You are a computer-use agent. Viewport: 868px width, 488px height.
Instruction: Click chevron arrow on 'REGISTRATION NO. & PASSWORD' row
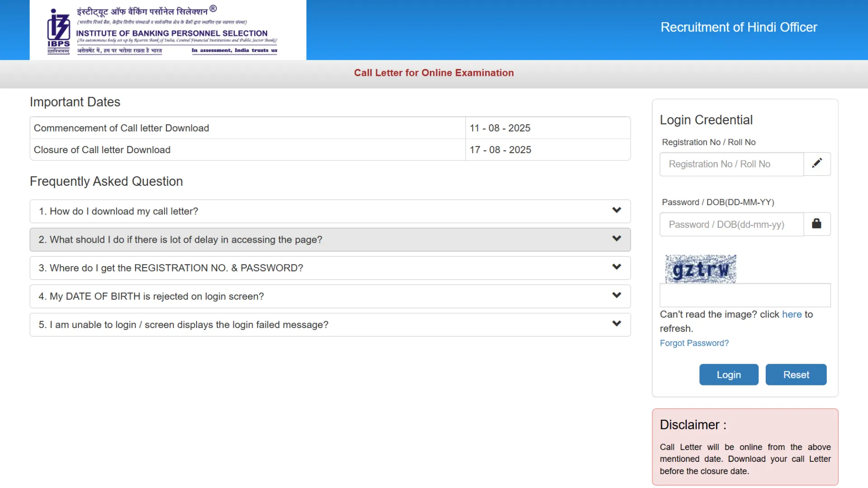pyautogui.click(x=617, y=267)
